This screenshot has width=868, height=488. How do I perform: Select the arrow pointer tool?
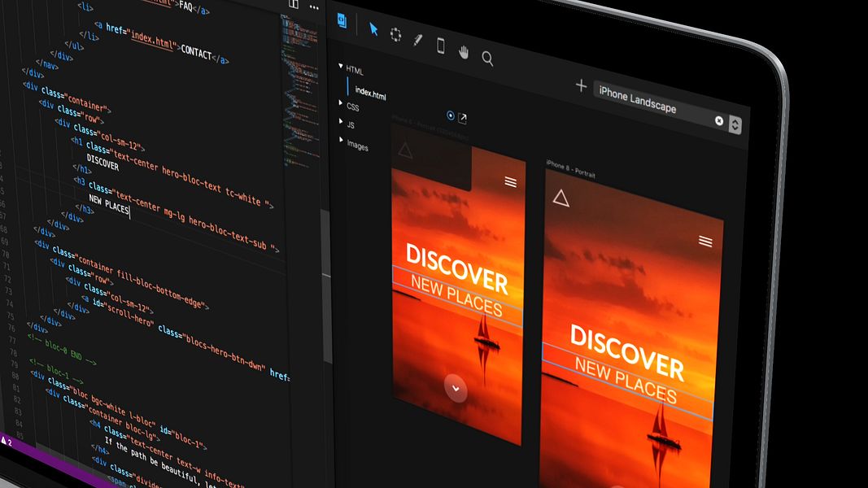coord(373,29)
